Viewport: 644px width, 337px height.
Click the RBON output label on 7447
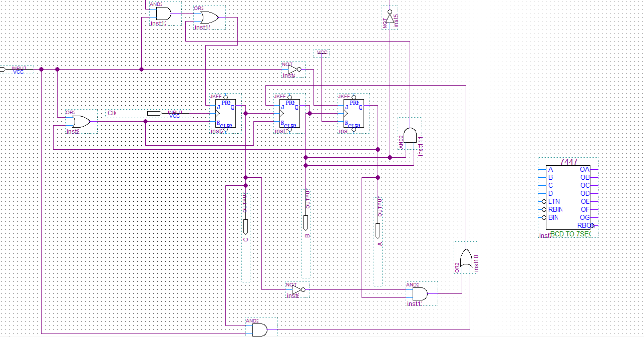pyautogui.click(x=585, y=225)
